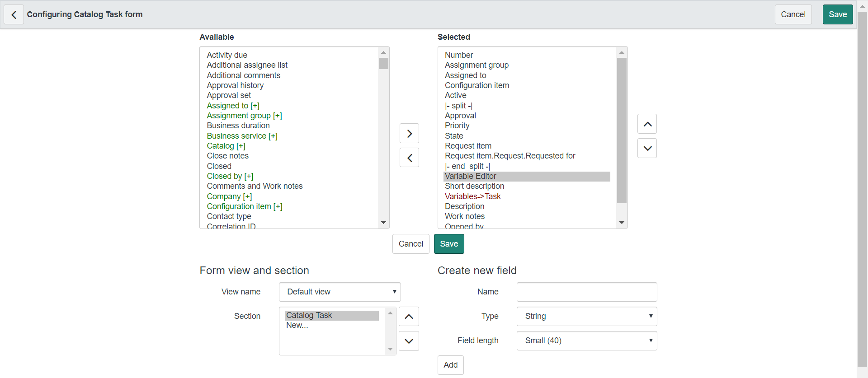
Task: Click the Selected list scrollbar thumb
Action: coord(622,131)
